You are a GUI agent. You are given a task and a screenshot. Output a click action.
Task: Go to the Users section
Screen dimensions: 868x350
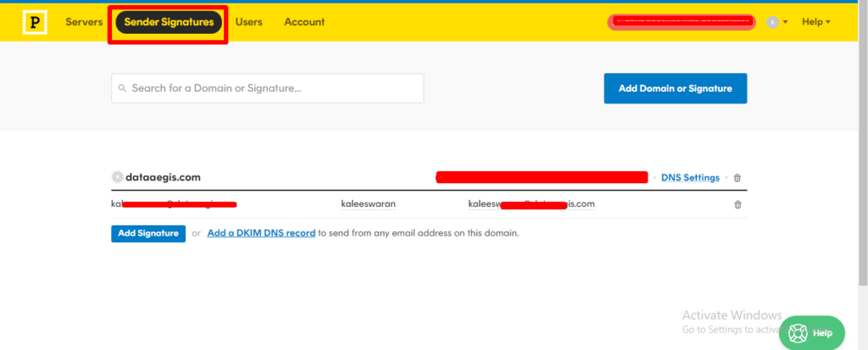coord(248,22)
